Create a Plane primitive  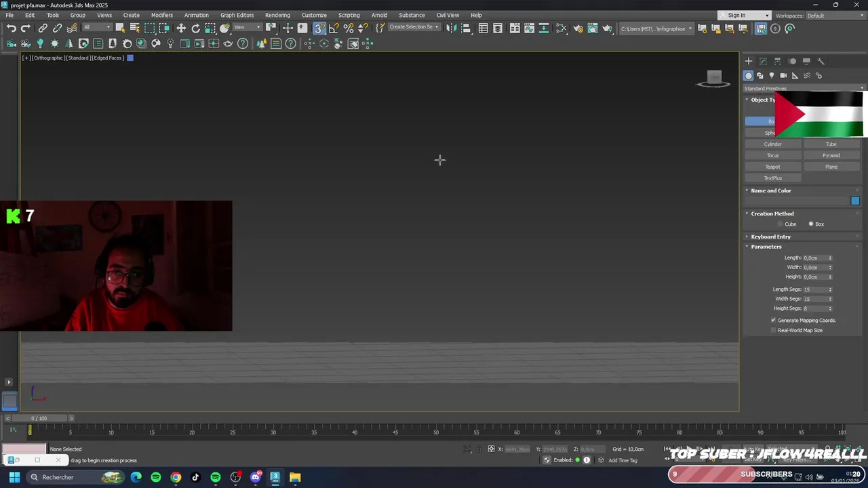831,167
